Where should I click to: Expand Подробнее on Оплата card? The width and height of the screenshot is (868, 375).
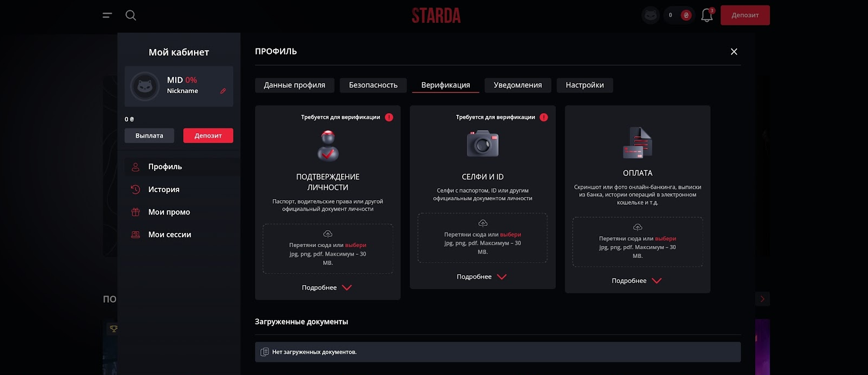[637, 280]
